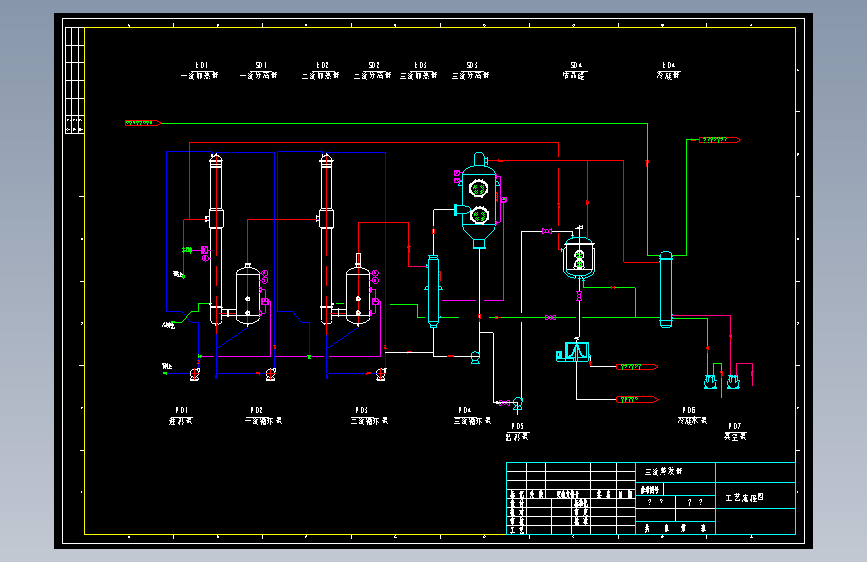Select the revision table at the top-left corner
This screenshot has width=867, height=562.
click(x=75, y=80)
